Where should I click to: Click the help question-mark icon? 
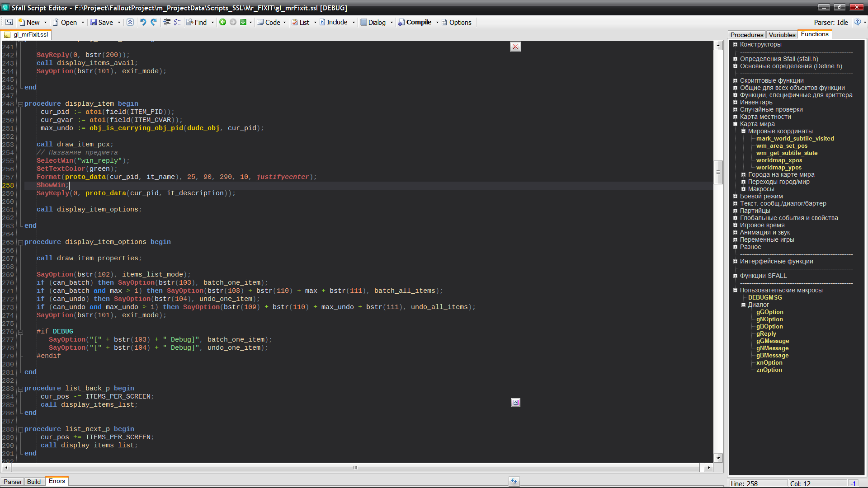tap(857, 22)
